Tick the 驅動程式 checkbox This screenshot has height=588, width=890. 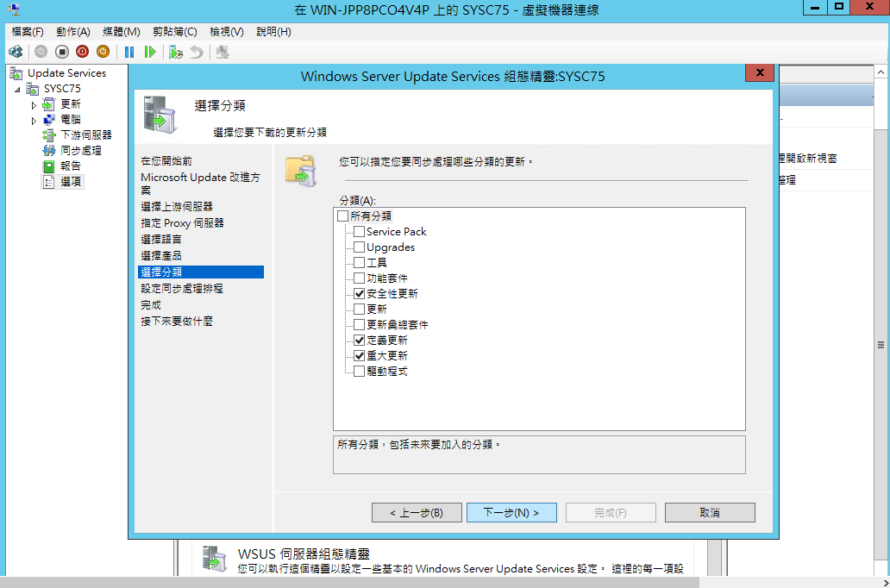pos(359,372)
